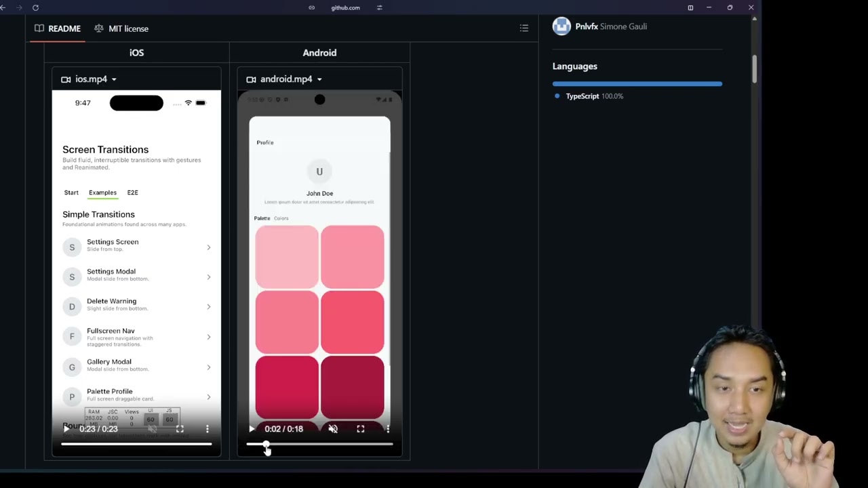Click the 'Palette Profile' list item text
The width and height of the screenshot is (868, 488).
click(110, 392)
